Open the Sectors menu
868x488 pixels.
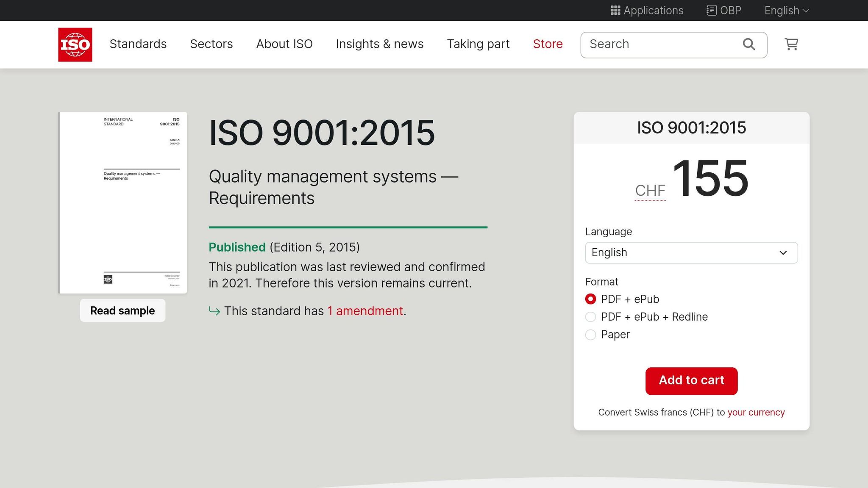click(x=211, y=44)
